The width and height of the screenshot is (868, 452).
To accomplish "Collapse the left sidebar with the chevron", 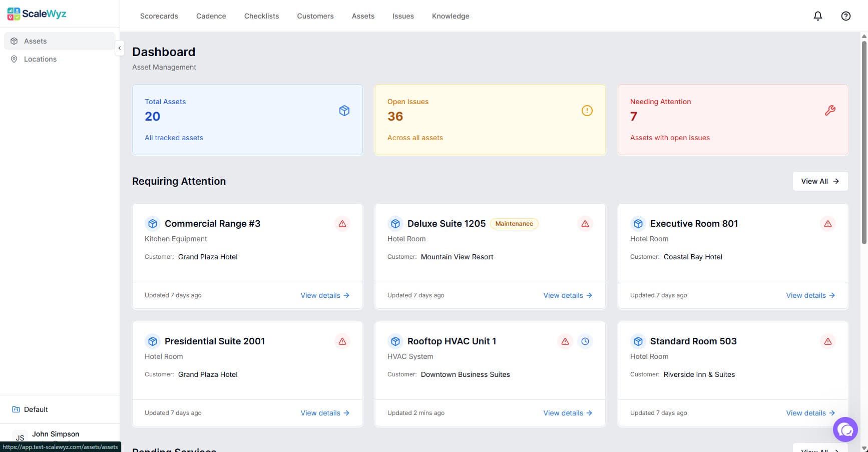I will (120, 48).
